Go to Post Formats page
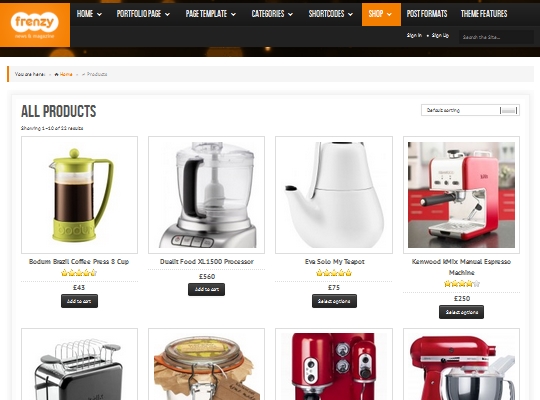The width and height of the screenshot is (540, 400). 427,14
